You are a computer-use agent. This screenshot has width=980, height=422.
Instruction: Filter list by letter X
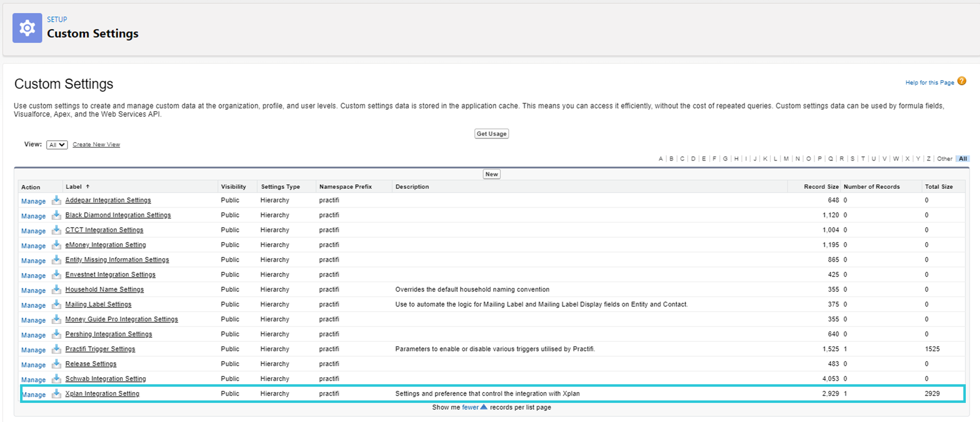point(907,159)
